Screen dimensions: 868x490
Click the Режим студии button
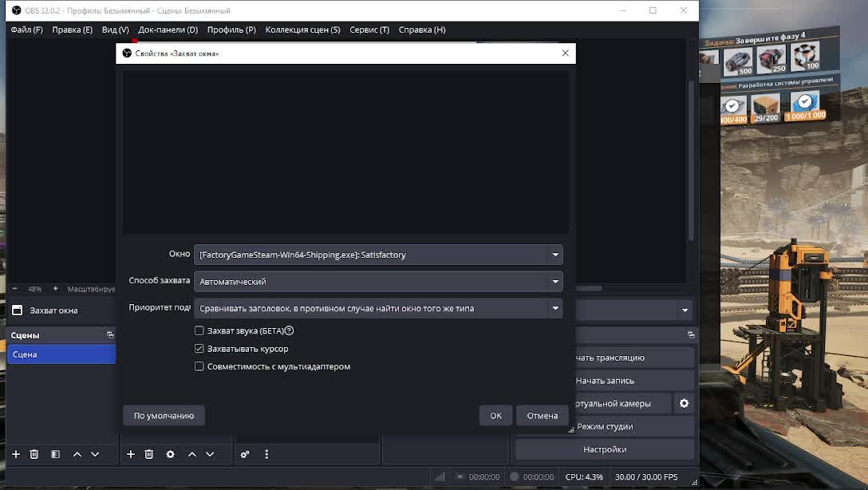633,426
